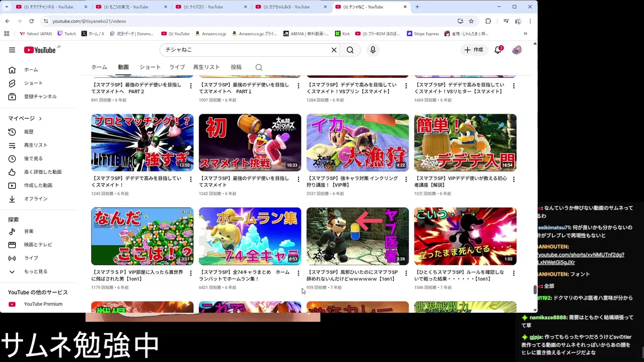Play the プロとマッチング LITTLE MAC thumbnail

pyautogui.click(x=142, y=143)
